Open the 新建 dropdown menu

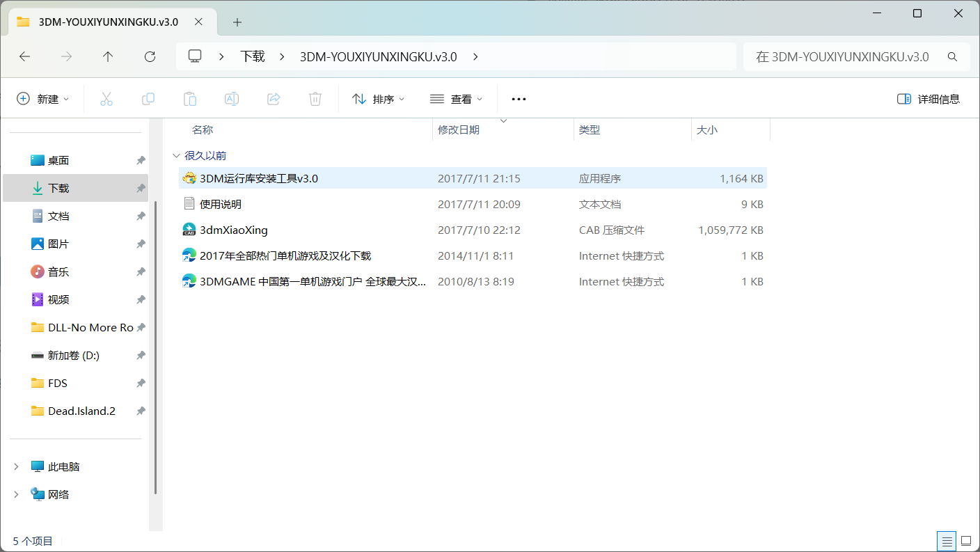click(x=43, y=99)
